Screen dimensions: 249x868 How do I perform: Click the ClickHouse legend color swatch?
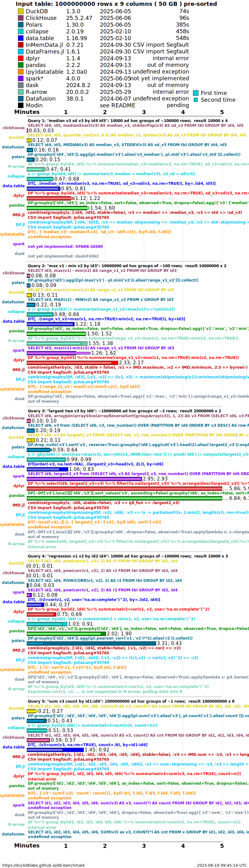click(x=21, y=18)
